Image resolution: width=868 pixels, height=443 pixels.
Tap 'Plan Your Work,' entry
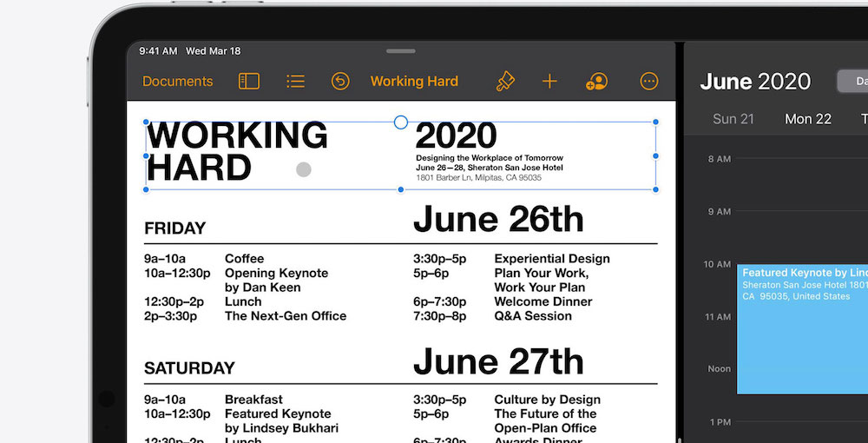point(542,273)
